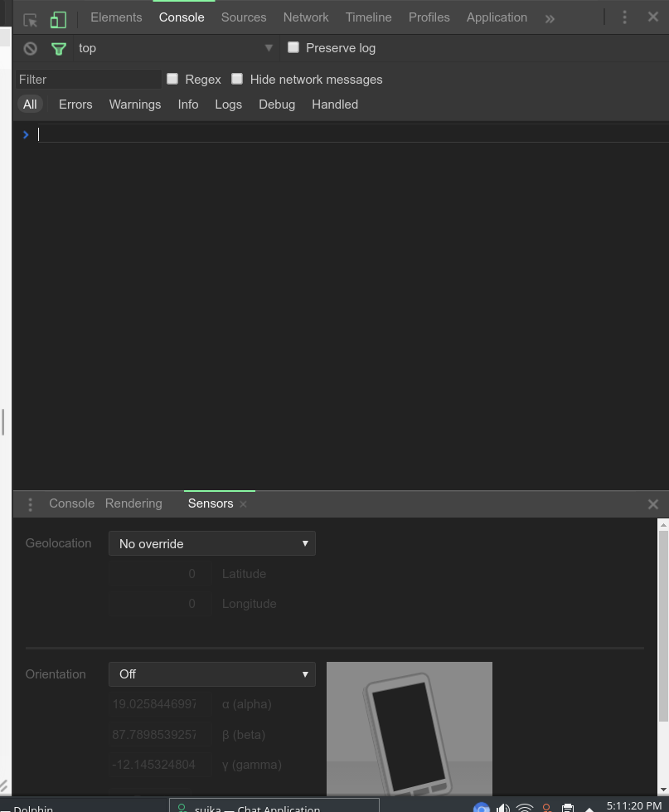Click the gamma orientation value field
Screen dimensions: 669x812
tap(160, 765)
